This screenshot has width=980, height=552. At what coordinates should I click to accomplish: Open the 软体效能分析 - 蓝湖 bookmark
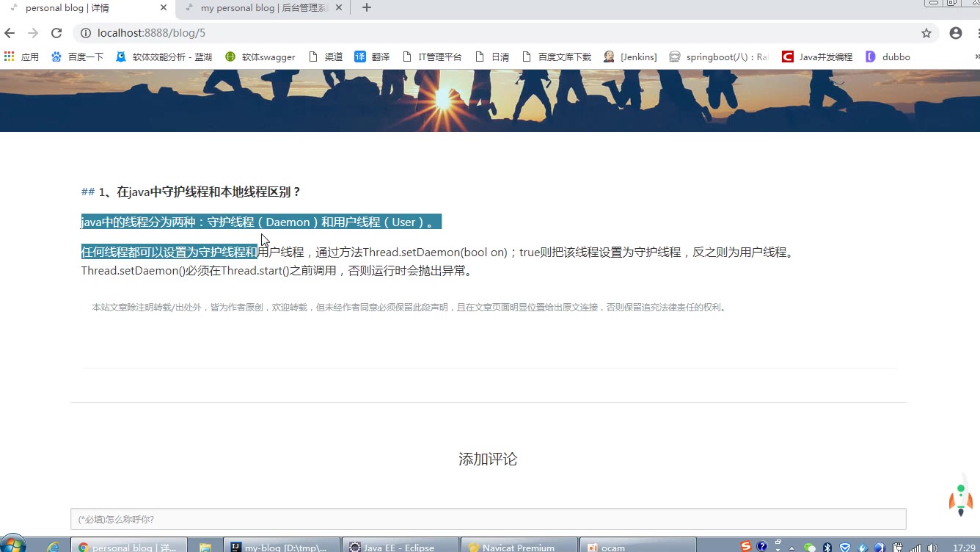point(164,57)
